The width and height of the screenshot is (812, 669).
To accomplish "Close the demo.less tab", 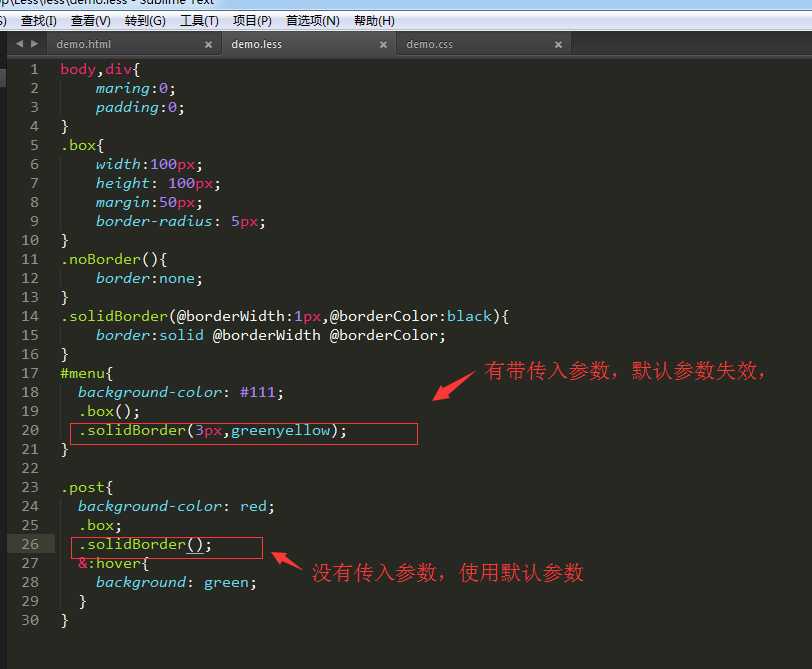I will (x=383, y=45).
